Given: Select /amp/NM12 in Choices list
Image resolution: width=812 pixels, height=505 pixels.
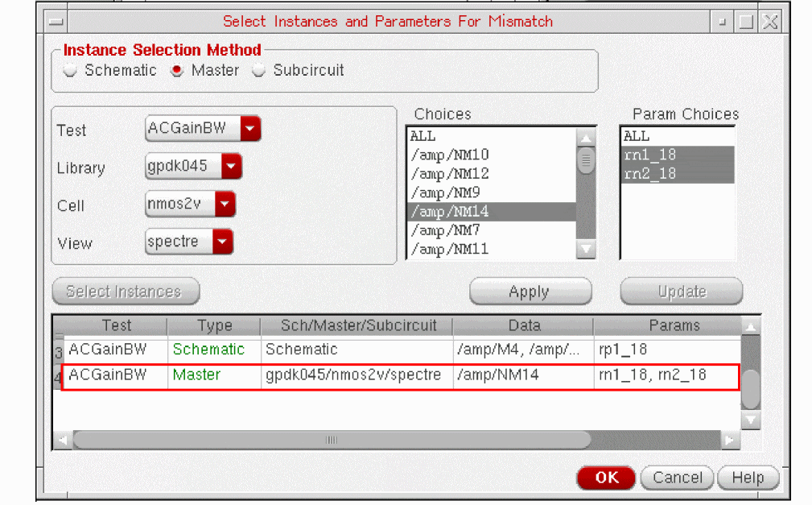Looking at the screenshot, I should 492,174.
